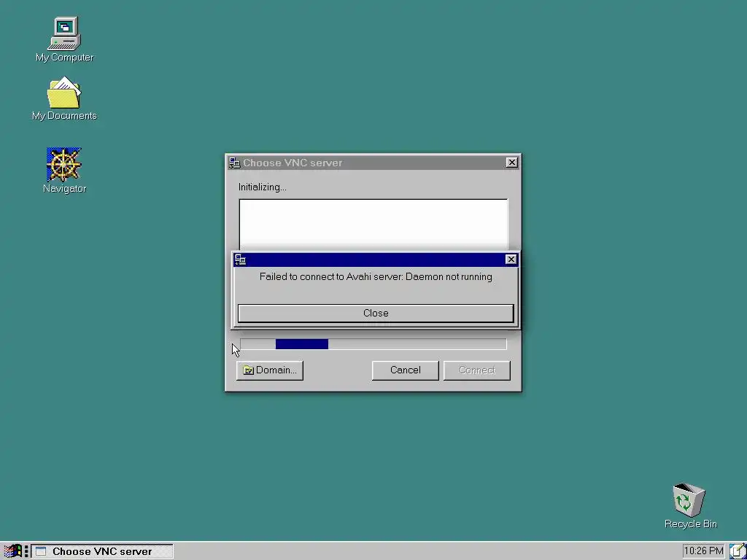Click the Avahi error dialog title icon

(x=240, y=260)
